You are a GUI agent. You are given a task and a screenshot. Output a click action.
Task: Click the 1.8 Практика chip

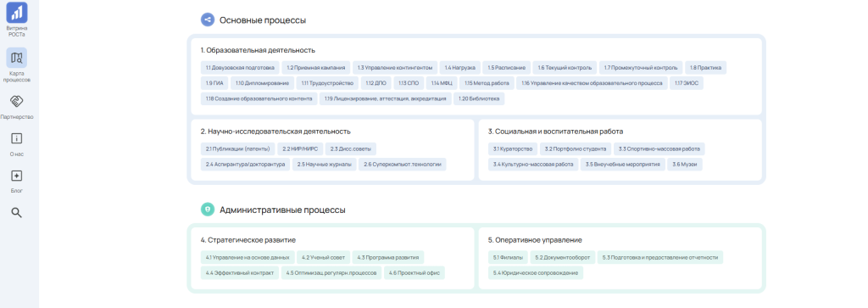[x=706, y=68]
